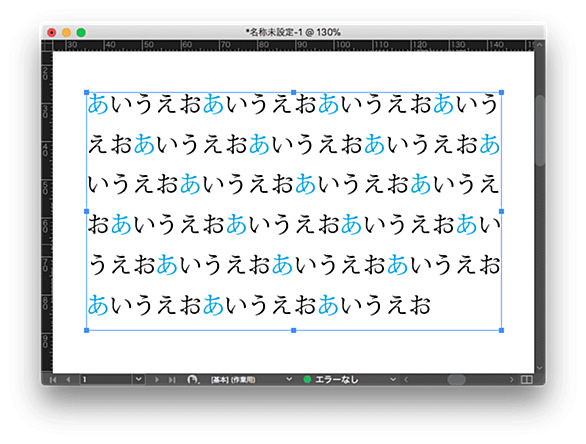
Task: Click the green preflight status indicator
Action: 307,380
